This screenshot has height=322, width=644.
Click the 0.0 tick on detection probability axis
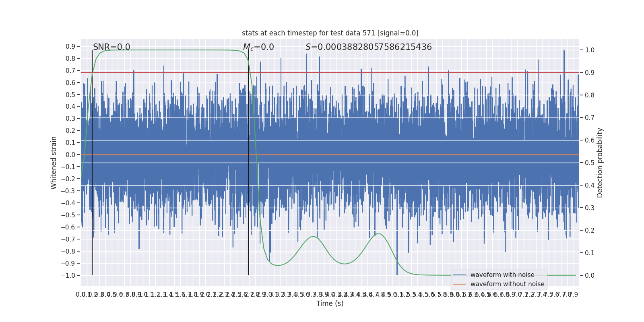pos(590,276)
